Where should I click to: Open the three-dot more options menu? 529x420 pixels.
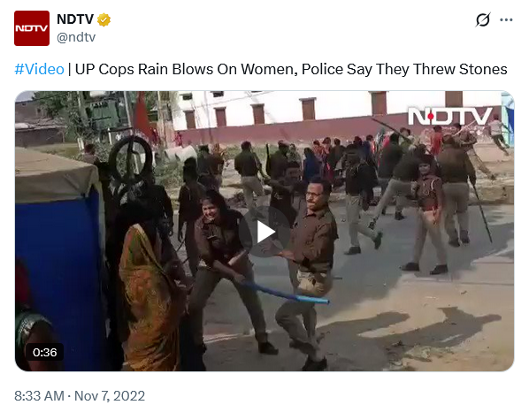[x=506, y=20]
